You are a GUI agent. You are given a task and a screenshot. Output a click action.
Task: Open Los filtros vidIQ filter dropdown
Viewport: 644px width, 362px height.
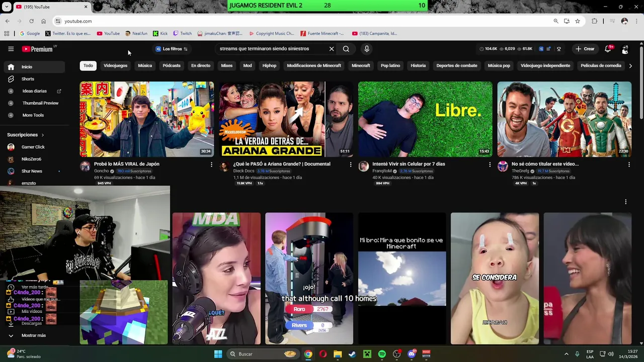pos(172,49)
